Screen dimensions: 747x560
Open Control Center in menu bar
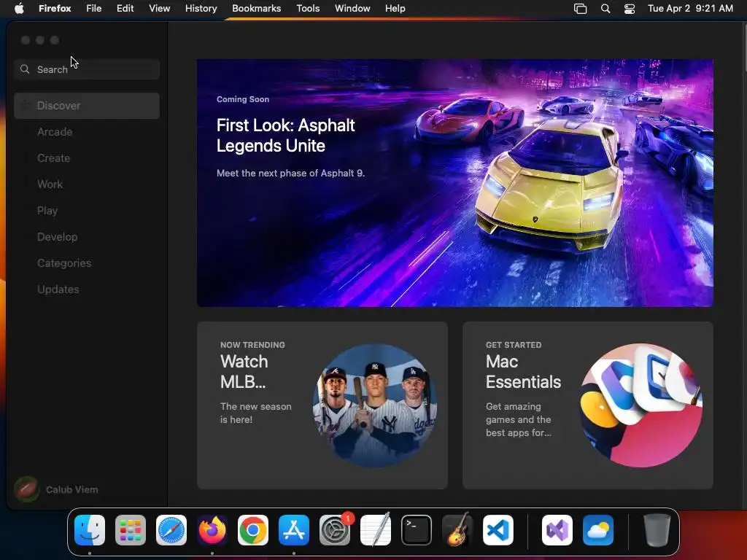[630, 9]
